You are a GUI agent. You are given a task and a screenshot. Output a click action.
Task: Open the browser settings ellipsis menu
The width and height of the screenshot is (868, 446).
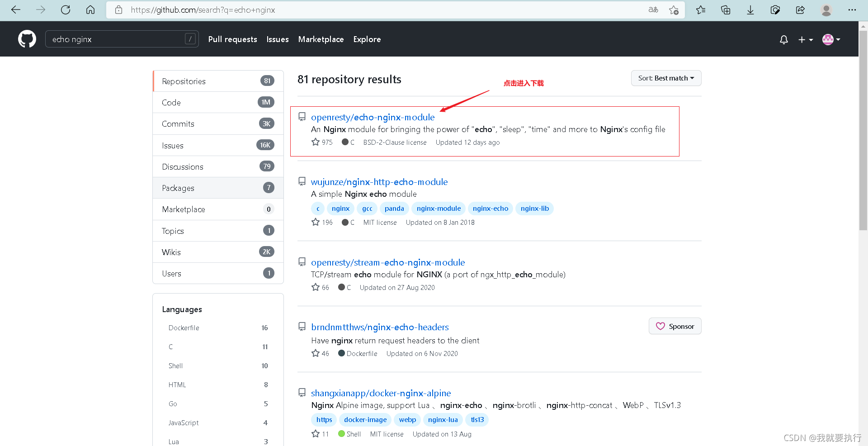coord(852,9)
